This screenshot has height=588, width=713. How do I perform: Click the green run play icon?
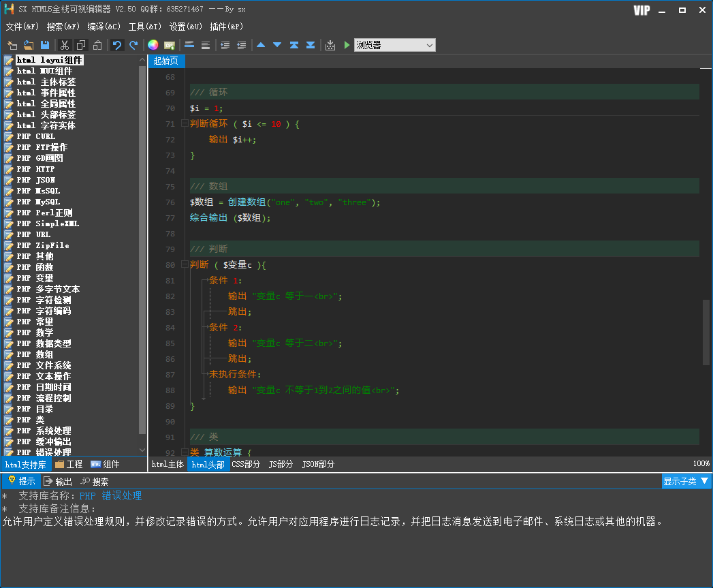[x=347, y=45]
